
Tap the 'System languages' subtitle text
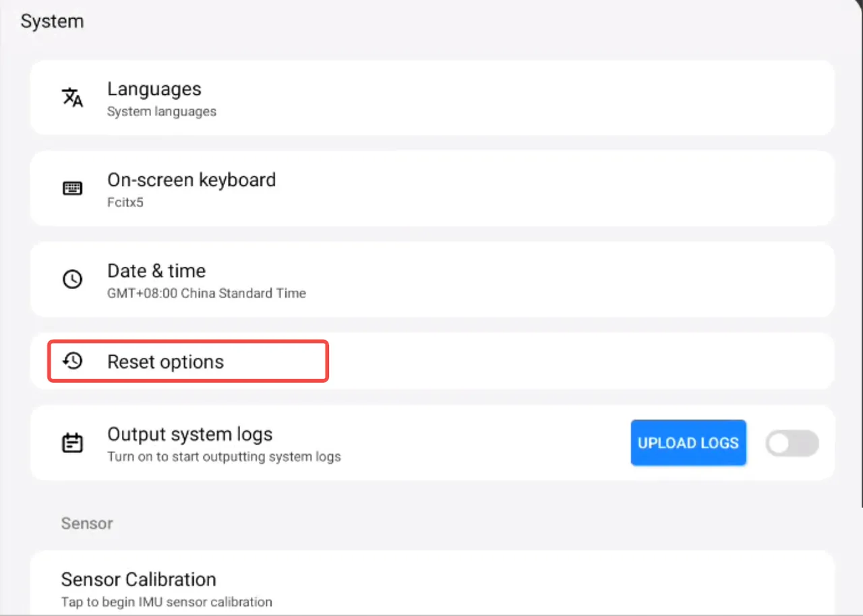click(x=162, y=112)
